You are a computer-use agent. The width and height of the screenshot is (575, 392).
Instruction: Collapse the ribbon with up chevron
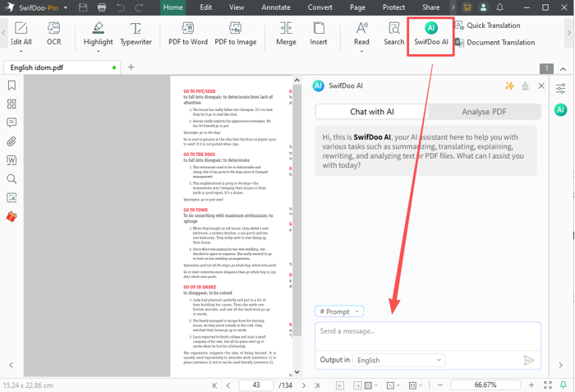point(563,69)
